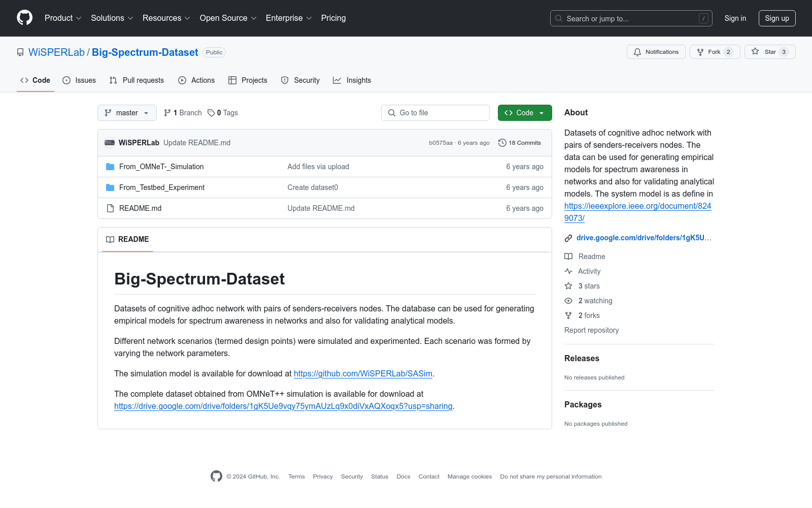
Task: Star this repository
Action: (770, 52)
